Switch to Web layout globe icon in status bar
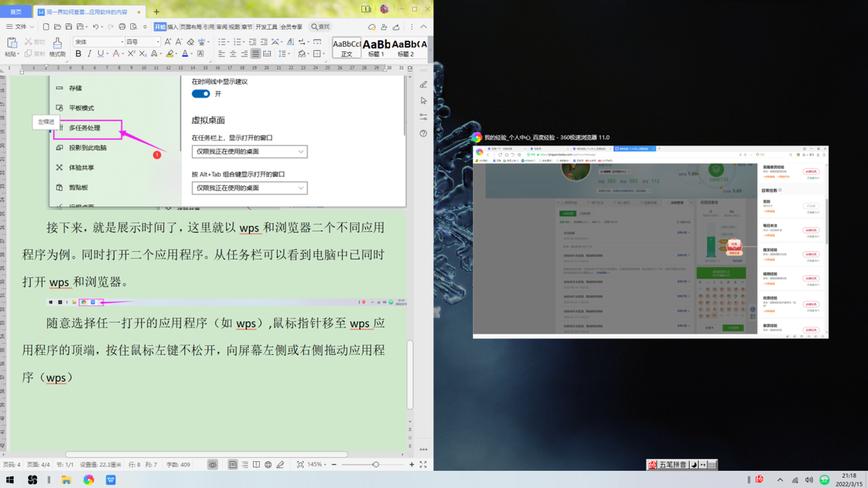This screenshot has height=488, width=868. [x=268, y=464]
